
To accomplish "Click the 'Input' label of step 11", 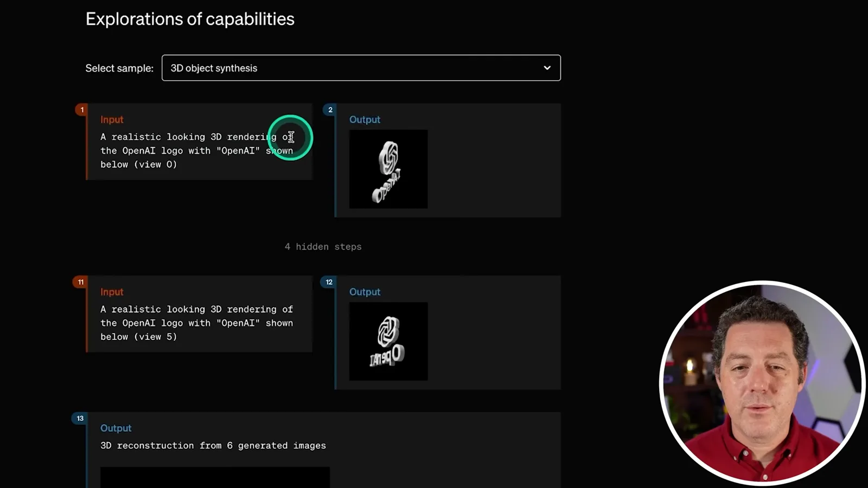I will [112, 292].
